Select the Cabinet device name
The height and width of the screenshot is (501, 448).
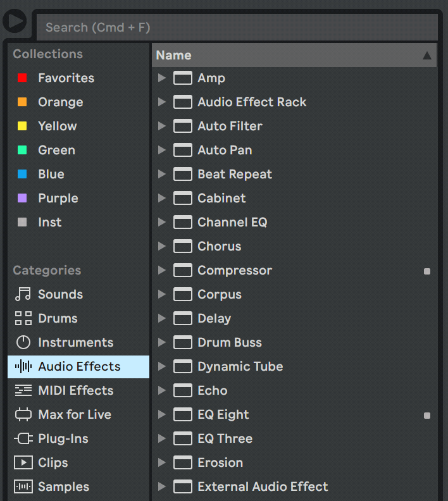click(x=221, y=198)
